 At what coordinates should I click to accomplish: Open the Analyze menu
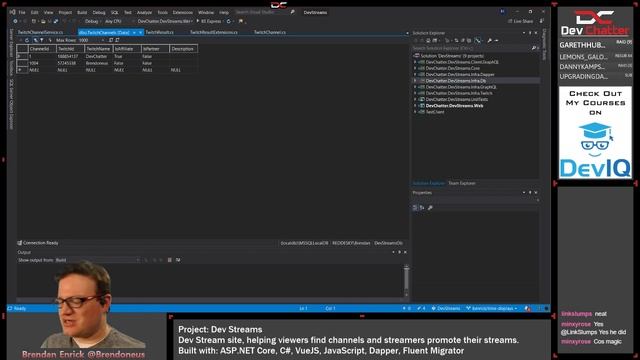pyautogui.click(x=144, y=13)
